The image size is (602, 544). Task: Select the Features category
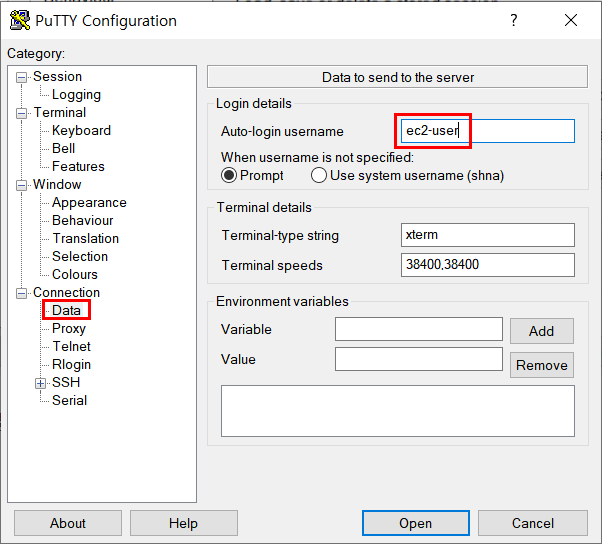tap(78, 166)
